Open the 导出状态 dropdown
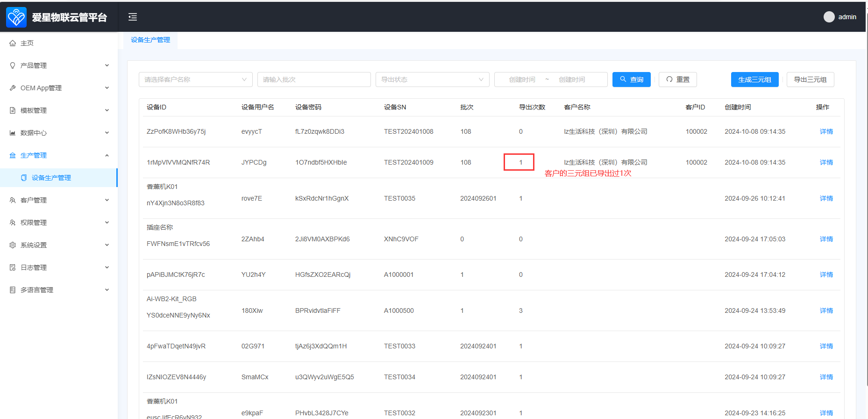 click(432, 79)
